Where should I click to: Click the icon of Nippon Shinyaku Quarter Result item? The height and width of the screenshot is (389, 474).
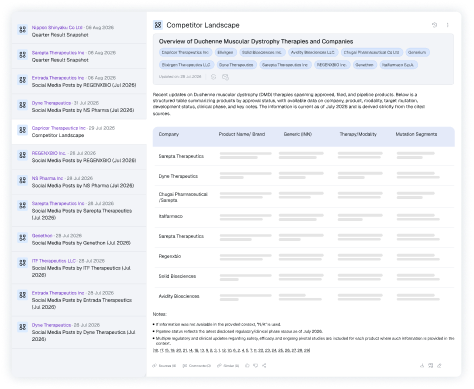pos(22,29)
